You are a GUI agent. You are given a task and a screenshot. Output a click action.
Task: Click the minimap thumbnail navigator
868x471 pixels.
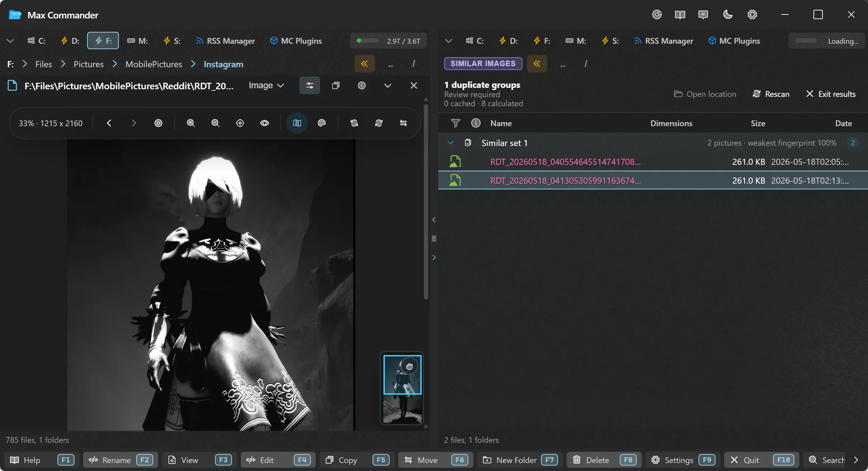(x=402, y=389)
